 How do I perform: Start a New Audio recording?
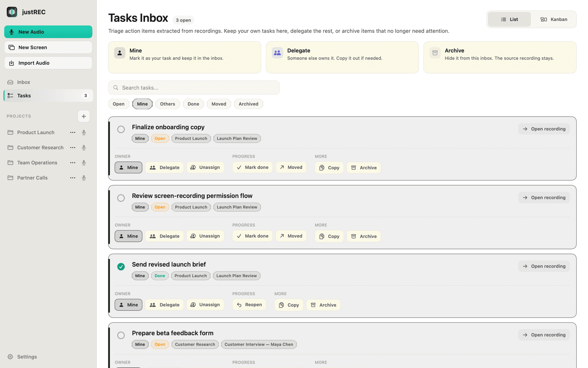[48, 32]
